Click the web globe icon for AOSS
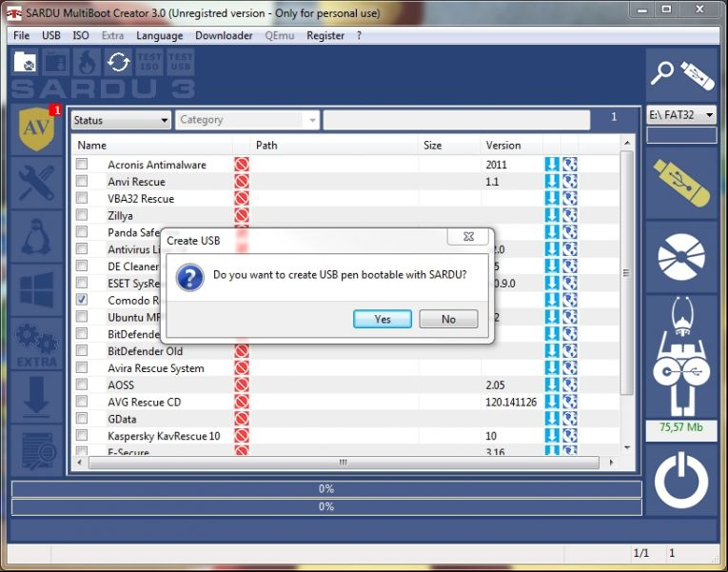Image resolution: width=728 pixels, height=572 pixels. pyautogui.click(x=570, y=385)
